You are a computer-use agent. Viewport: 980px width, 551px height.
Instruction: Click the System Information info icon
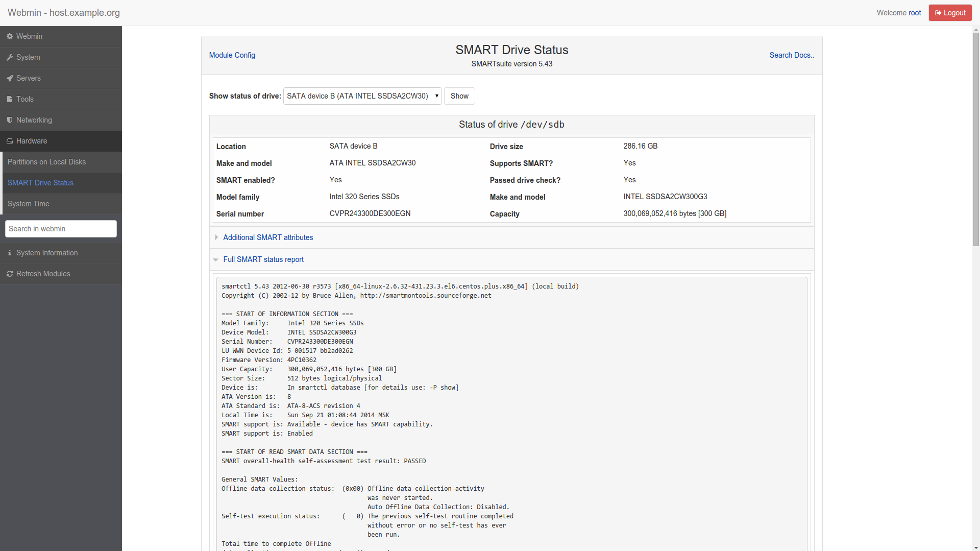tap(10, 253)
